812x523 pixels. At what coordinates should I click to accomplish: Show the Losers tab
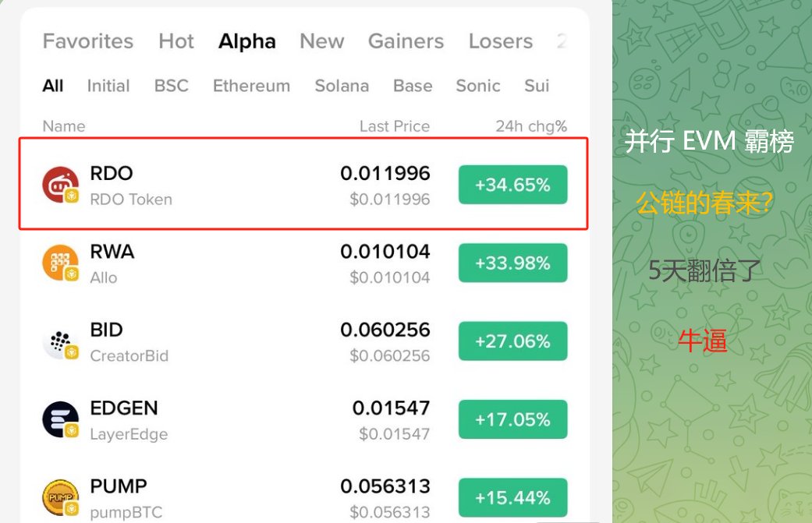(x=501, y=41)
